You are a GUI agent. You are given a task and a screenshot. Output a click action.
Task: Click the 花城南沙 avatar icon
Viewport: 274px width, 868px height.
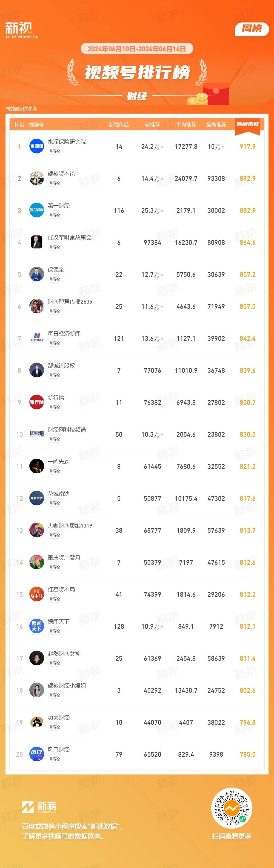click(36, 498)
